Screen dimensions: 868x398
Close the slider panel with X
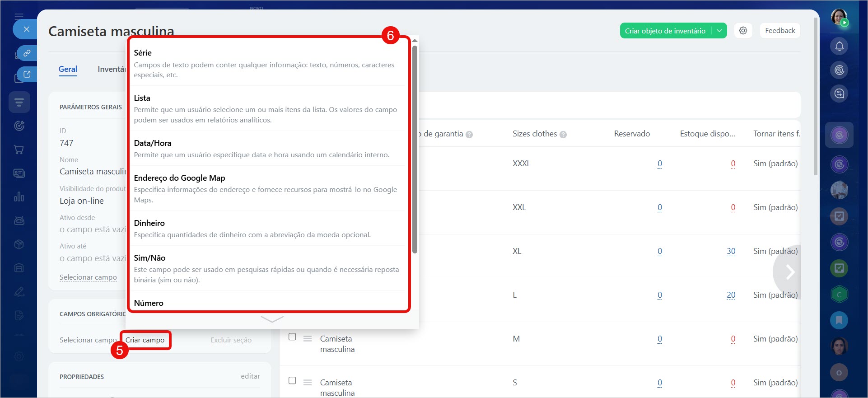tap(26, 29)
